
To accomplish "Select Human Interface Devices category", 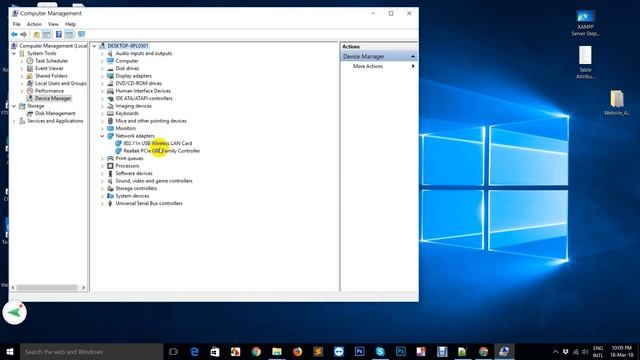I will click(143, 91).
